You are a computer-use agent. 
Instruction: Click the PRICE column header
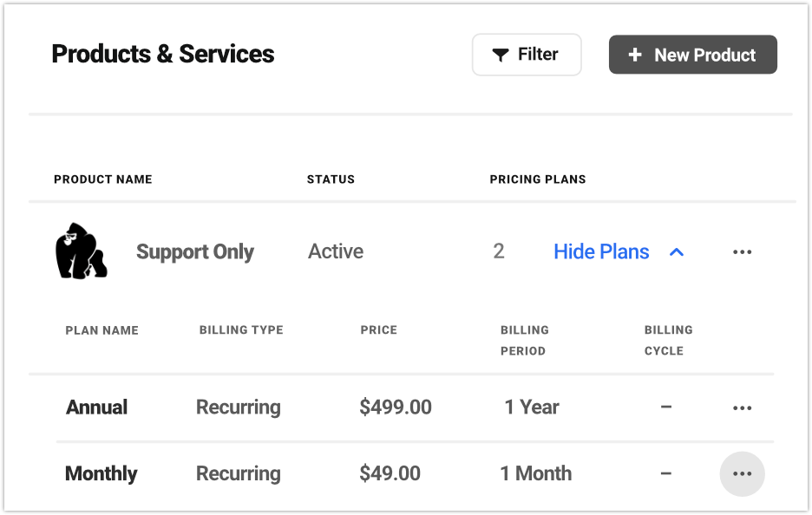[379, 330]
